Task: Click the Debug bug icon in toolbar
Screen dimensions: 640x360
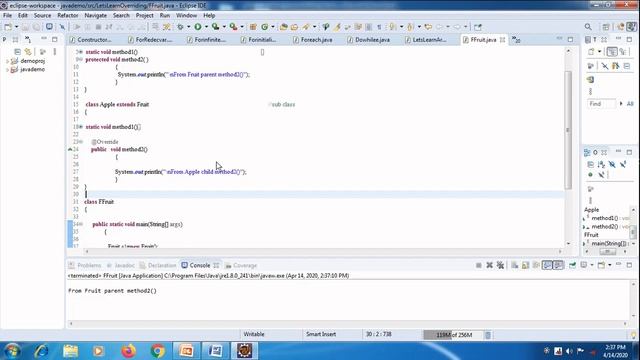Action: click(x=180, y=27)
